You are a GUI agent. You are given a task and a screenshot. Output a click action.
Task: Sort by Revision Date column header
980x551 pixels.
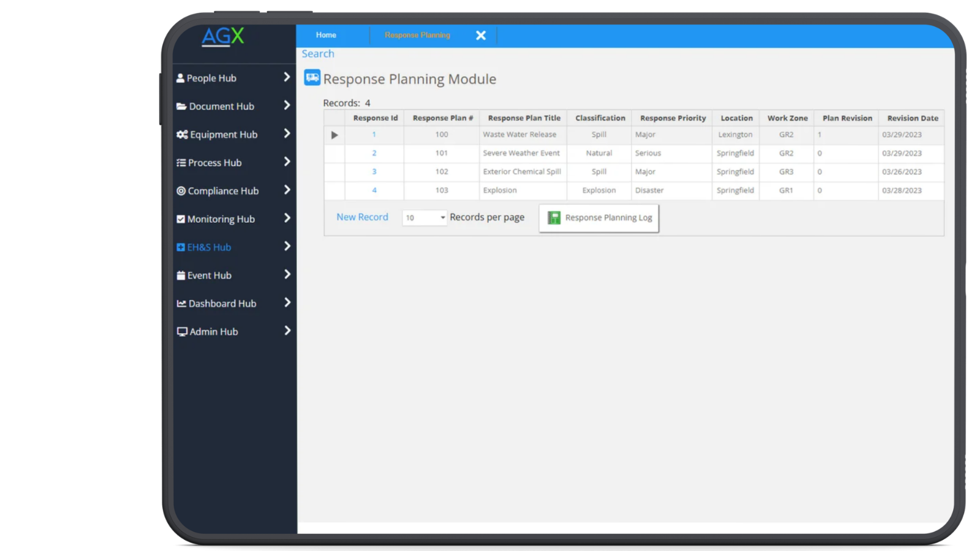pos(912,118)
